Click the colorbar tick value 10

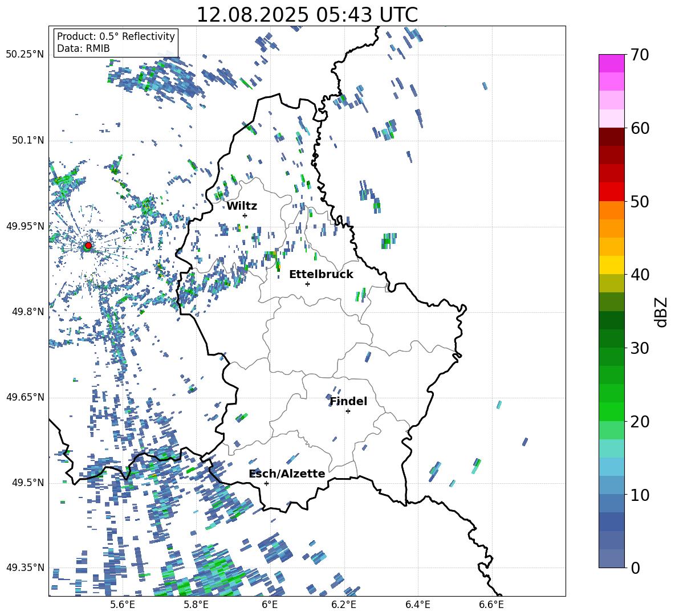pos(640,495)
